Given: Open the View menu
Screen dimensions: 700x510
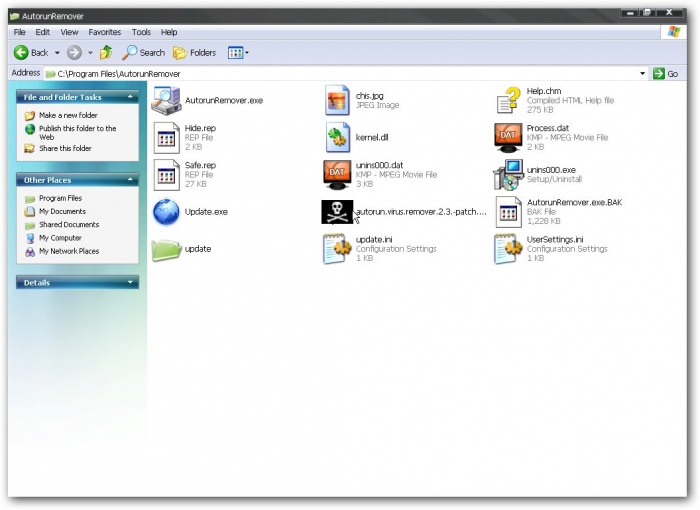Looking at the screenshot, I should tap(69, 32).
